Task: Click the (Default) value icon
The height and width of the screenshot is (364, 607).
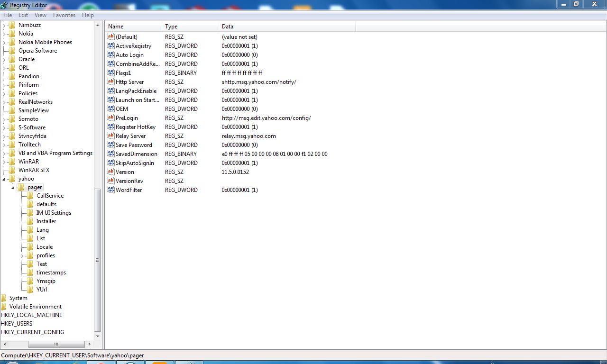Action: point(111,37)
